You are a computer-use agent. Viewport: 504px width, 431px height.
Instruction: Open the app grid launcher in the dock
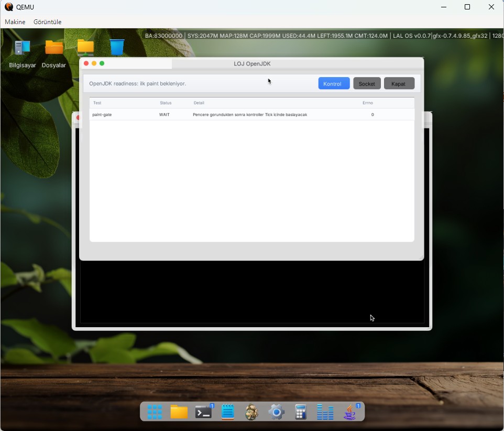(155, 412)
